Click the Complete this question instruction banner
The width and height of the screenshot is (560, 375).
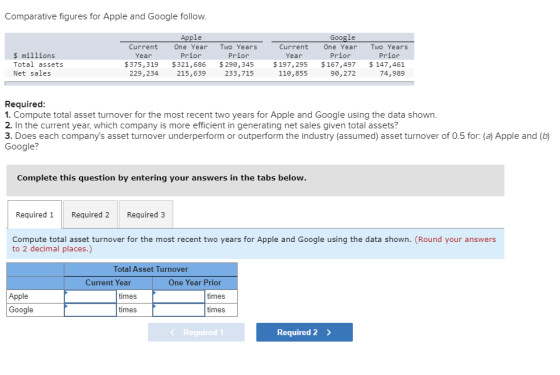coord(255,180)
